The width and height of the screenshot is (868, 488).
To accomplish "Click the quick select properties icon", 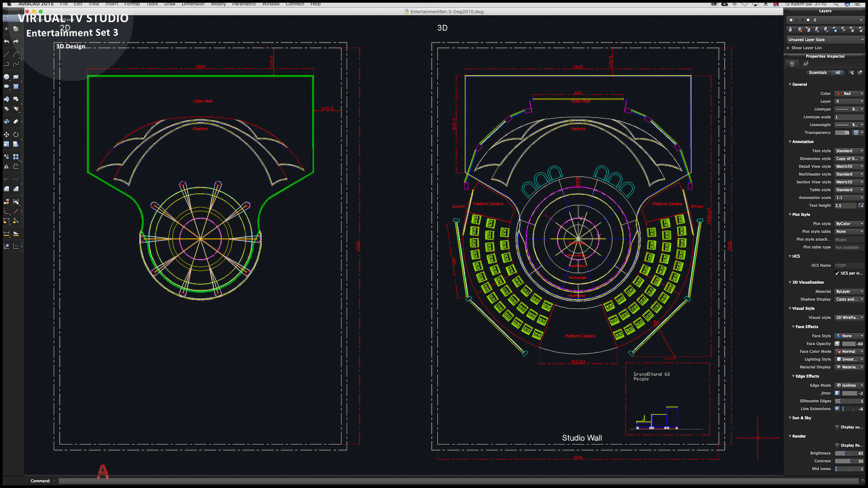I will [852, 72].
